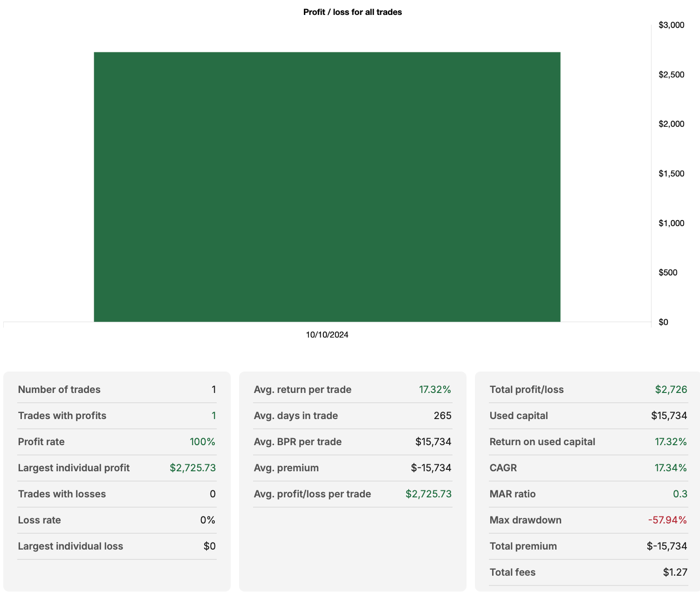Select the 'Total profit/loss' value $2,726
Image resolution: width=700 pixels, height=592 pixels.
pyautogui.click(x=671, y=390)
